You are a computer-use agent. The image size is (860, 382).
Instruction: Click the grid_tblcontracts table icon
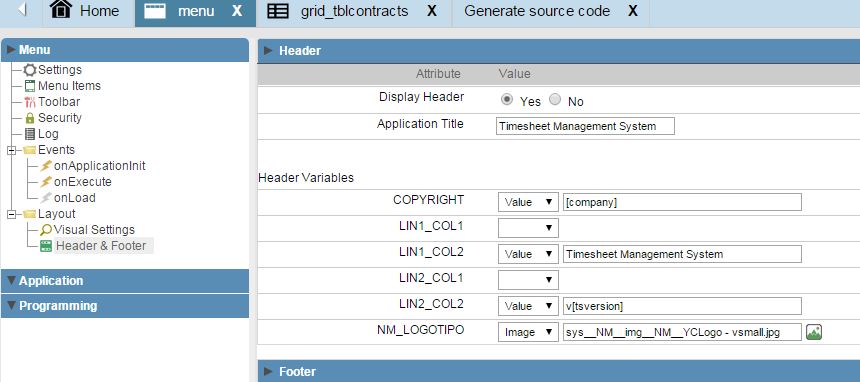tap(278, 11)
